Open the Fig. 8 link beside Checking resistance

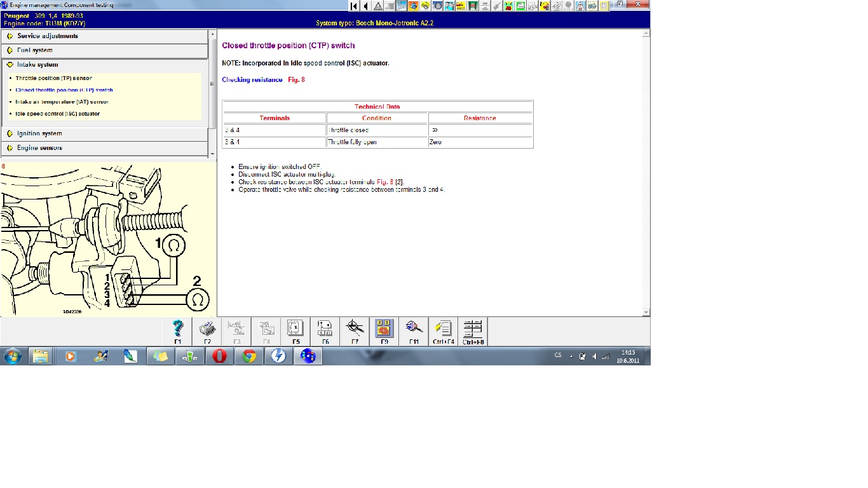296,80
